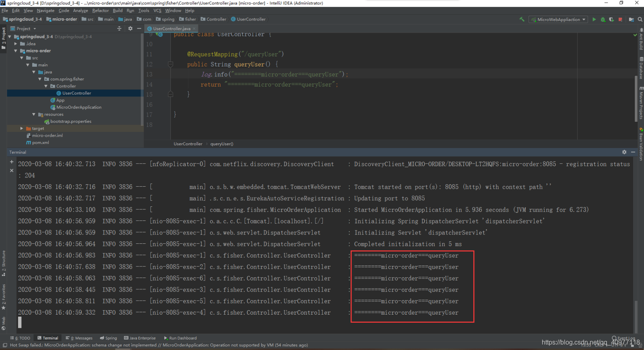644x350 pixels.
Task: Open the Maven Projects side panel
Action: pyautogui.click(x=641, y=103)
